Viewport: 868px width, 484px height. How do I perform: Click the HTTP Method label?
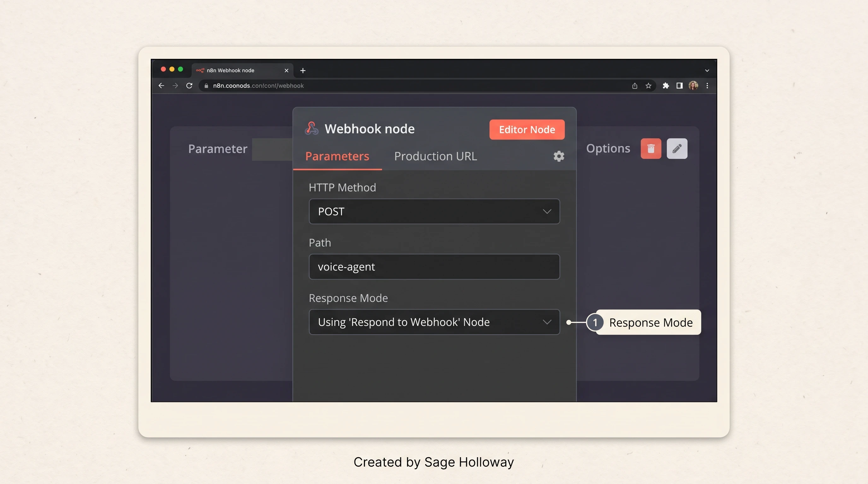pos(342,187)
